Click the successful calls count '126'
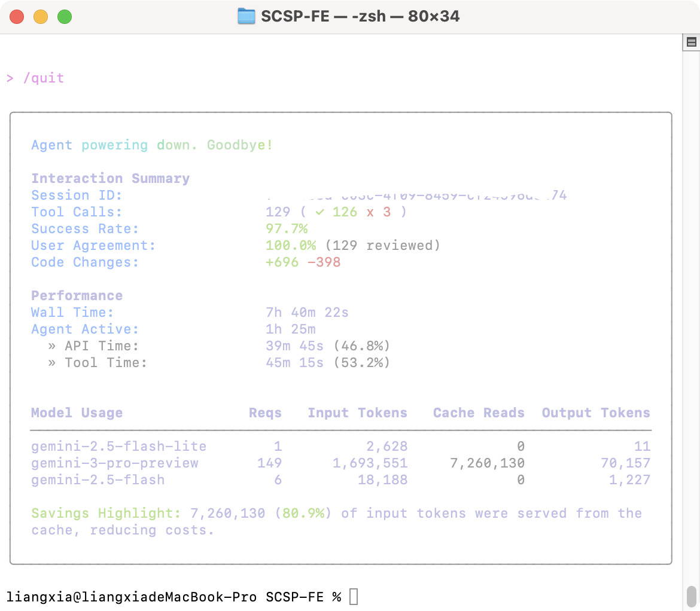Screen dimensions: 700x611 pos(345,212)
